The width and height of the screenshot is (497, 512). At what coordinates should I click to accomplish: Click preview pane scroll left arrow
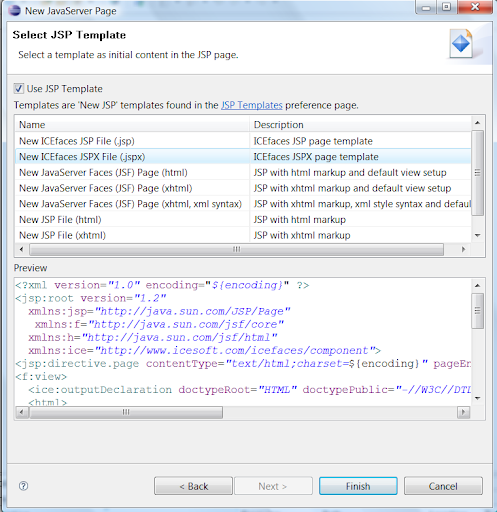pos(22,412)
